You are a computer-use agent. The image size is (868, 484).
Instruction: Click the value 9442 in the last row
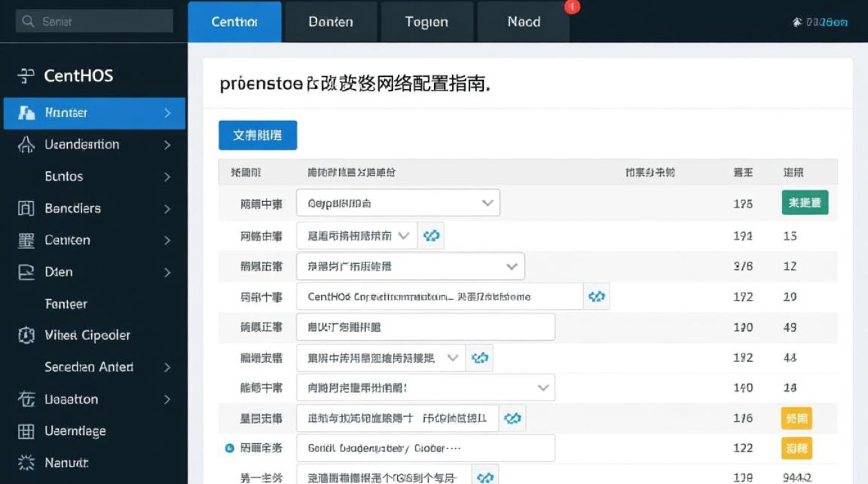point(798,478)
